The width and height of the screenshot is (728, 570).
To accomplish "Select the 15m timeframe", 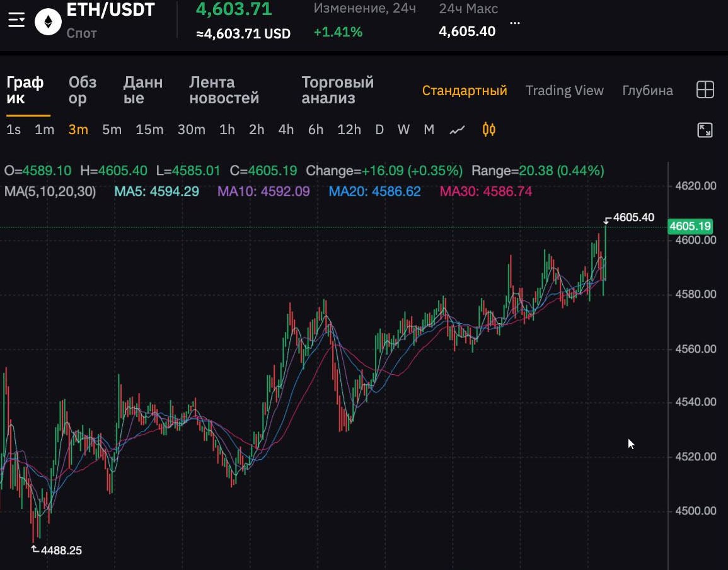I will coord(149,130).
